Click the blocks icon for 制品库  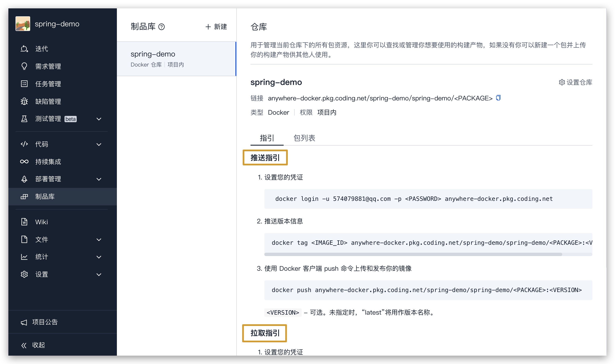(x=24, y=196)
